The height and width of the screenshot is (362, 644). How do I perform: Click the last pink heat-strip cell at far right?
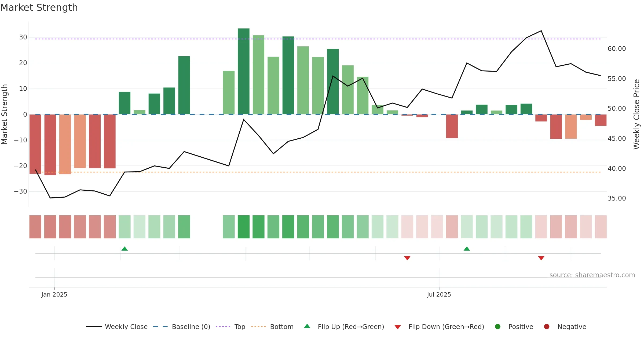[601, 227]
